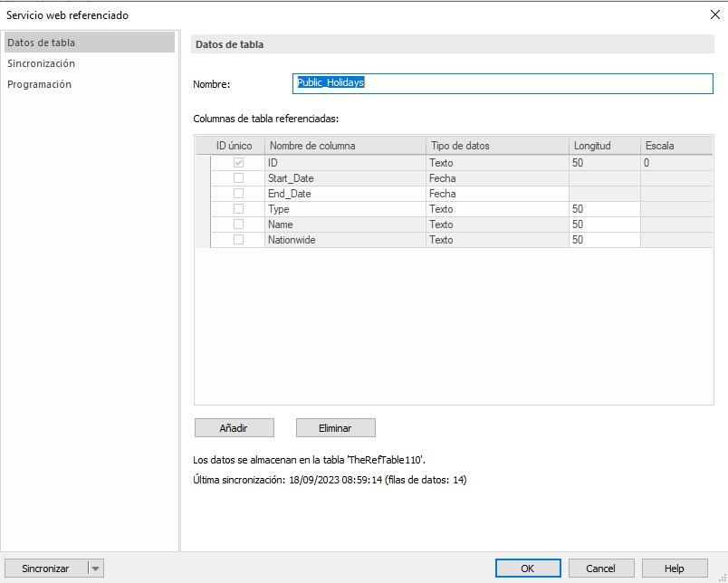Check unique ID box for End_Date
The height and width of the screenshot is (583, 728).
pos(238,193)
